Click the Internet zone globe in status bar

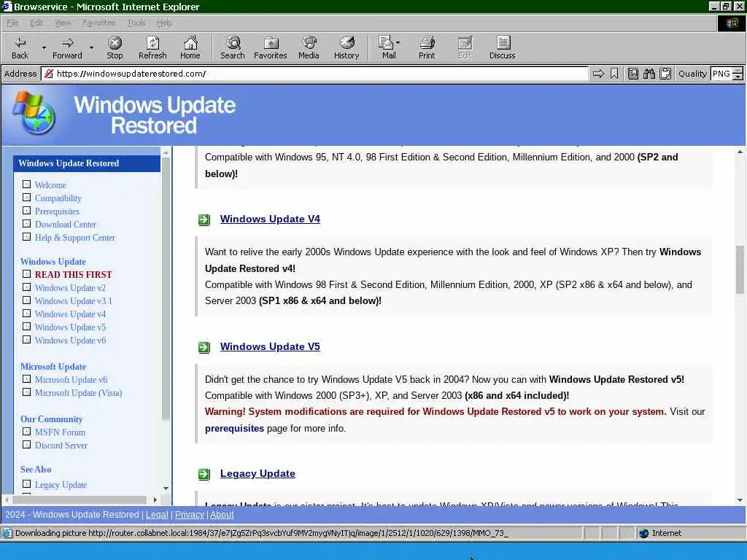click(x=644, y=533)
